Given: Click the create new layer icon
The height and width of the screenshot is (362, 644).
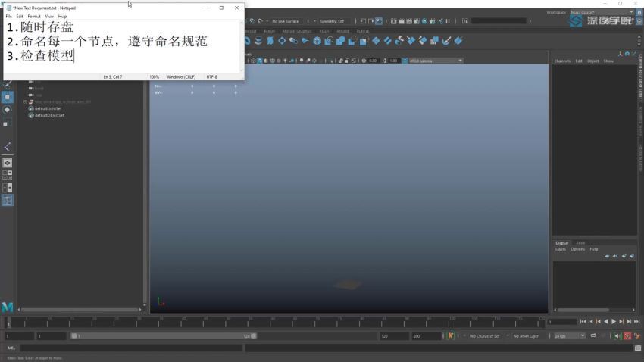Looking at the screenshot, I should click(x=624, y=256).
